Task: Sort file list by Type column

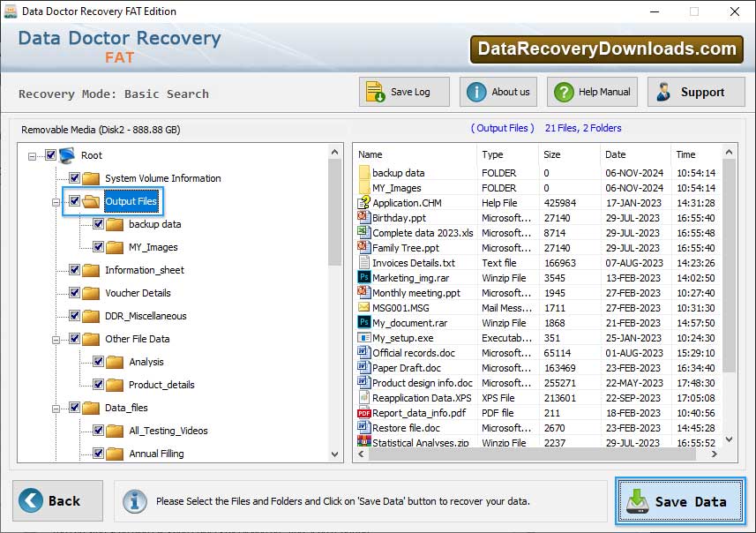Action: coord(508,154)
